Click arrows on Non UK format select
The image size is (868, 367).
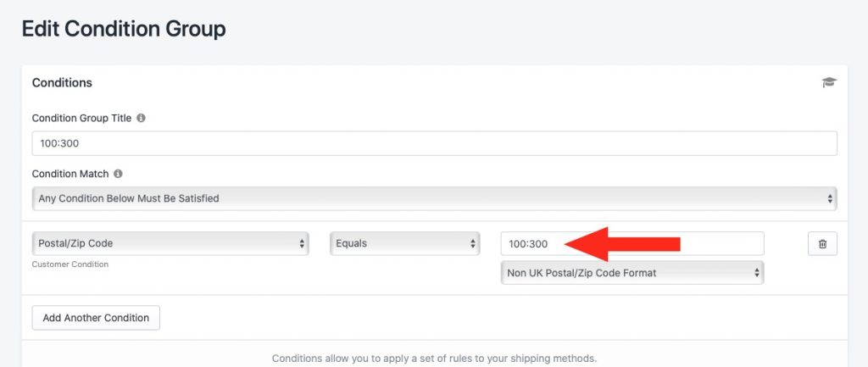(757, 272)
